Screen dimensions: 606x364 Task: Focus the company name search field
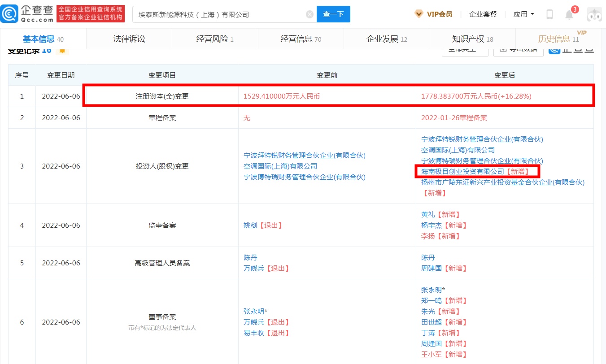(220, 14)
